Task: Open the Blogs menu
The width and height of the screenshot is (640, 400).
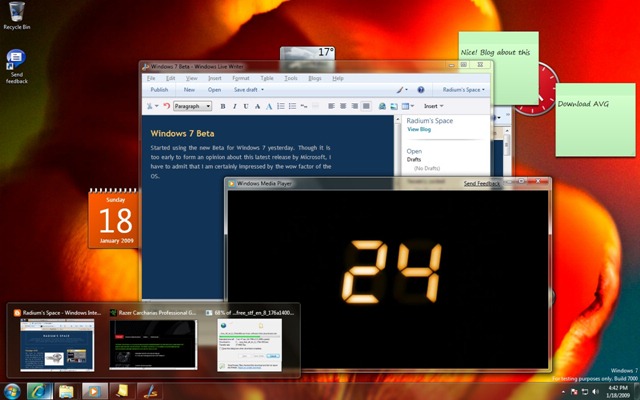Action: pyautogui.click(x=315, y=78)
